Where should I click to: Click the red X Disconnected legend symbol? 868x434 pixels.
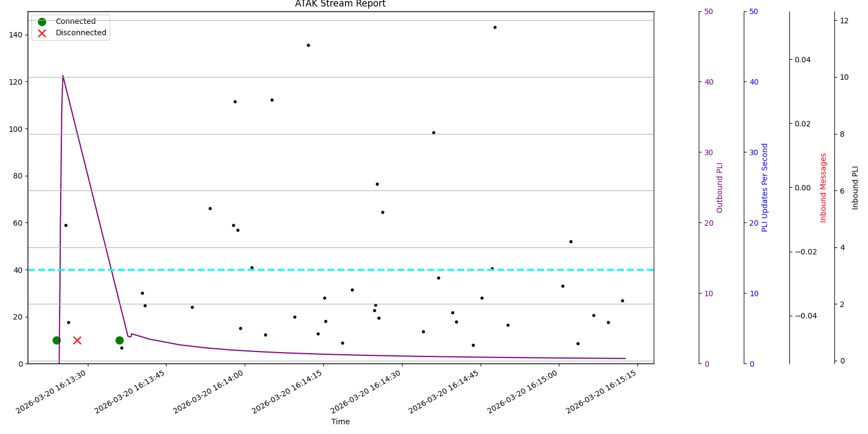(42, 33)
